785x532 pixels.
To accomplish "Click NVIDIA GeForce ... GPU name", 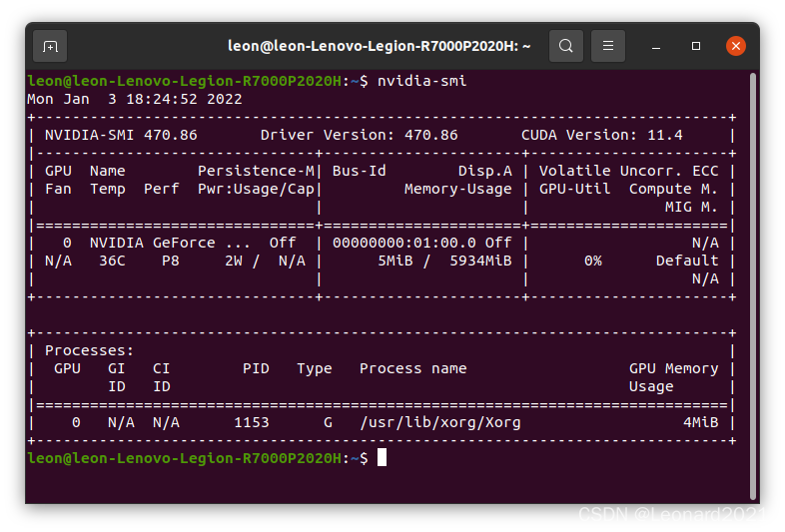I will (170, 244).
